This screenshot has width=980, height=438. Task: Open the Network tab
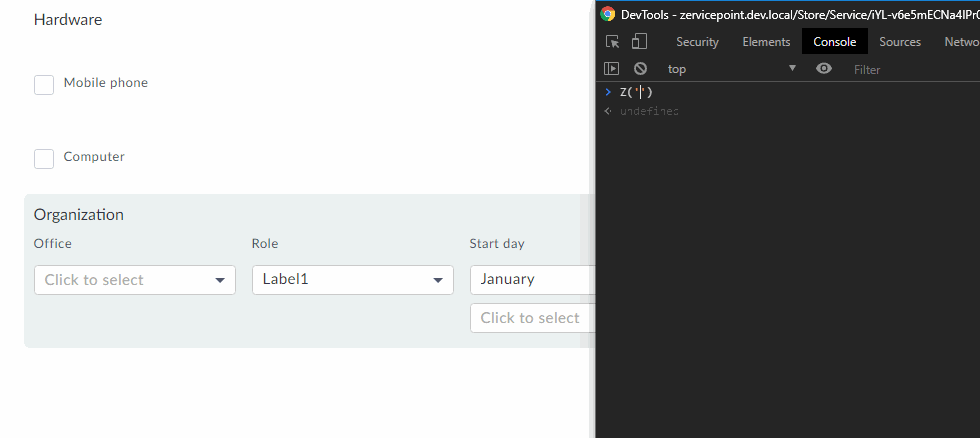[961, 42]
